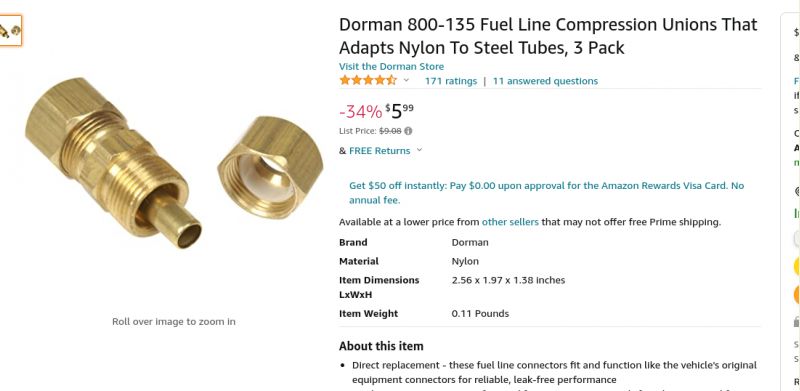Screen dimensions: 800x391
Task: Expand the FREE Returns dropdown arrow
Action: [x=419, y=150]
